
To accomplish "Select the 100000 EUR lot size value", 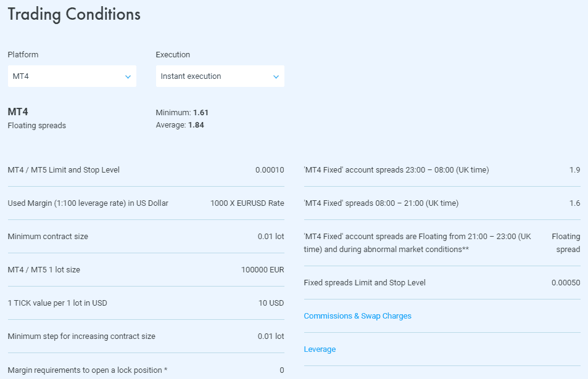I will pos(262,270).
